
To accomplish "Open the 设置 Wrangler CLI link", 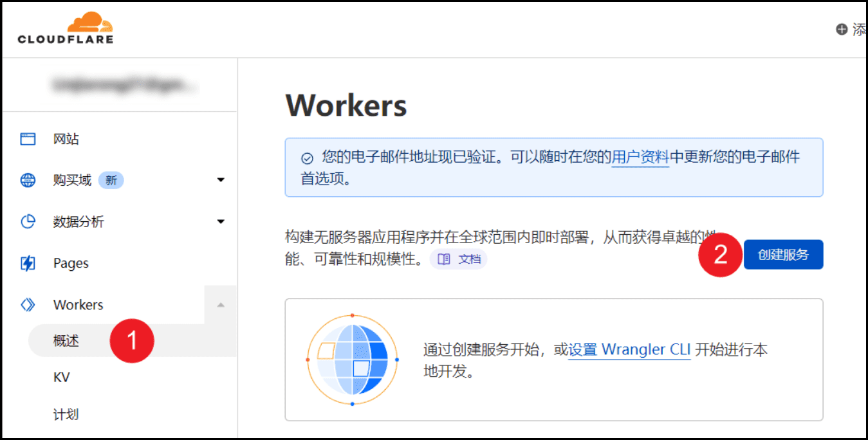I will point(630,350).
